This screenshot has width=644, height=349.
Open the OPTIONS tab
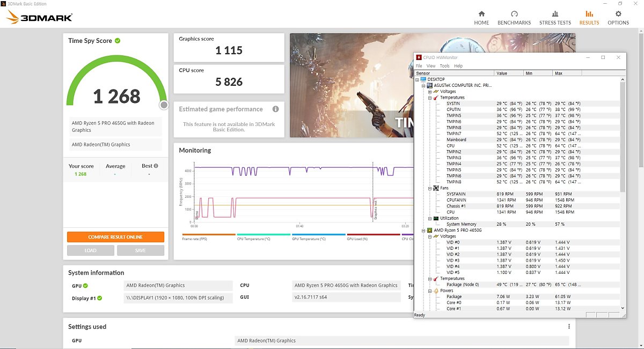[618, 18]
